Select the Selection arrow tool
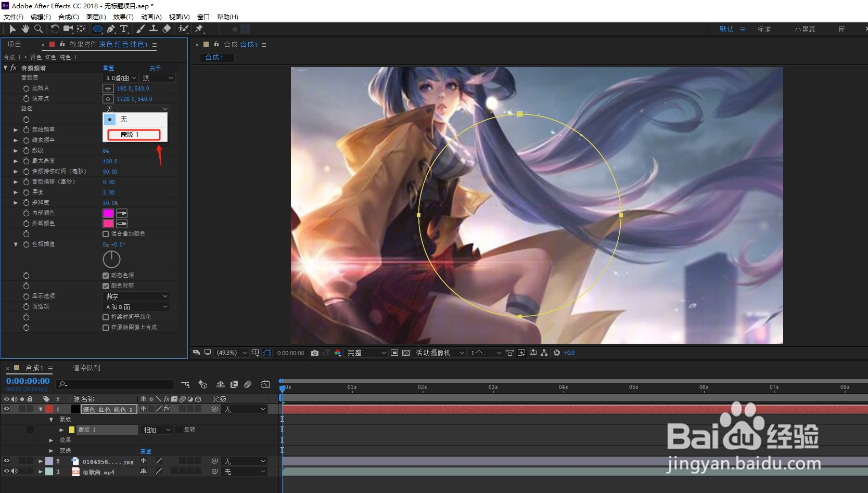This screenshot has height=493, width=868. tap(12, 29)
